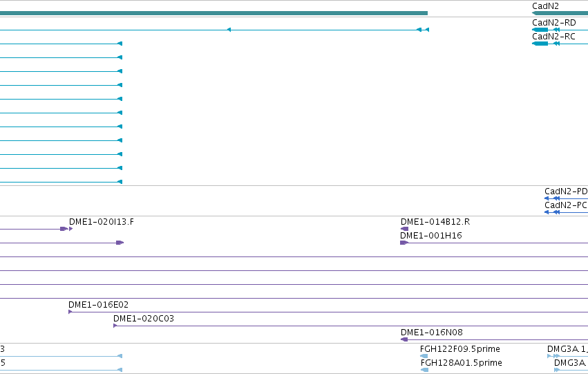
Task: Click the DME1-016N08 purple arrow glyph
Action: (404, 339)
